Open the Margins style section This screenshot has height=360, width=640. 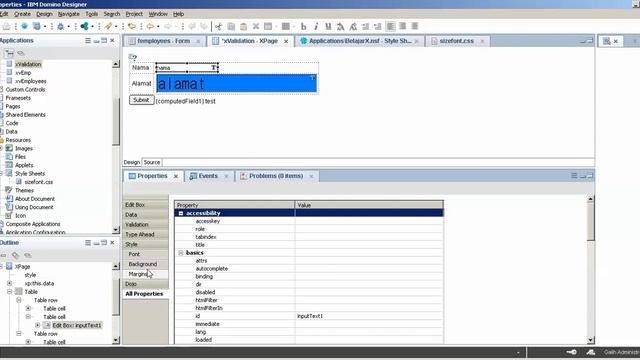145,274
